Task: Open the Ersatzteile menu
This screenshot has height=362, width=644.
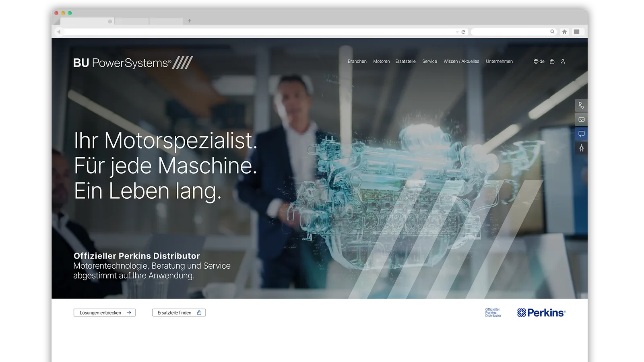Action: click(405, 62)
